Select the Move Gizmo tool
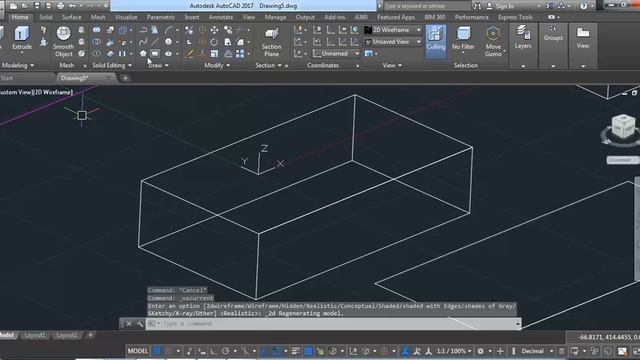The image size is (640, 360). pos(493,42)
